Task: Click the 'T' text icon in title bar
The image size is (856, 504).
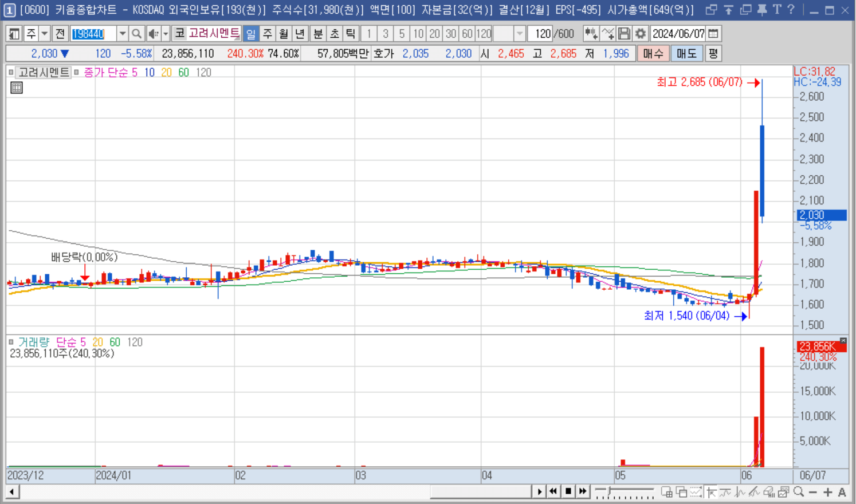Action: pyautogui.click(x=776, y=10)
